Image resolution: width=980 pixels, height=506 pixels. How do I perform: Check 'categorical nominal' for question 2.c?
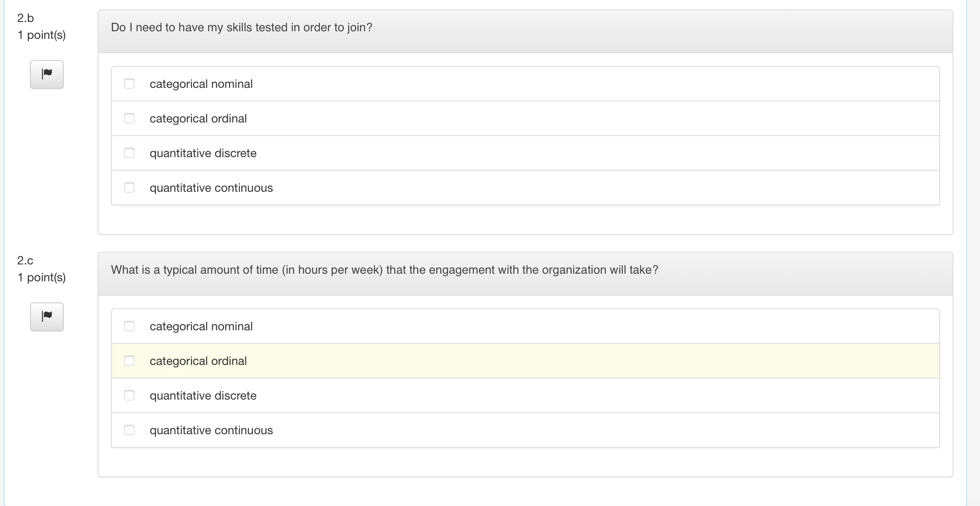coord(129,326)
